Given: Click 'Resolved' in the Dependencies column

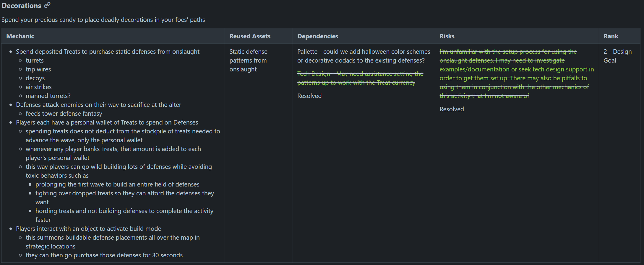Looking at the screenshot, I should pos(309,96).
